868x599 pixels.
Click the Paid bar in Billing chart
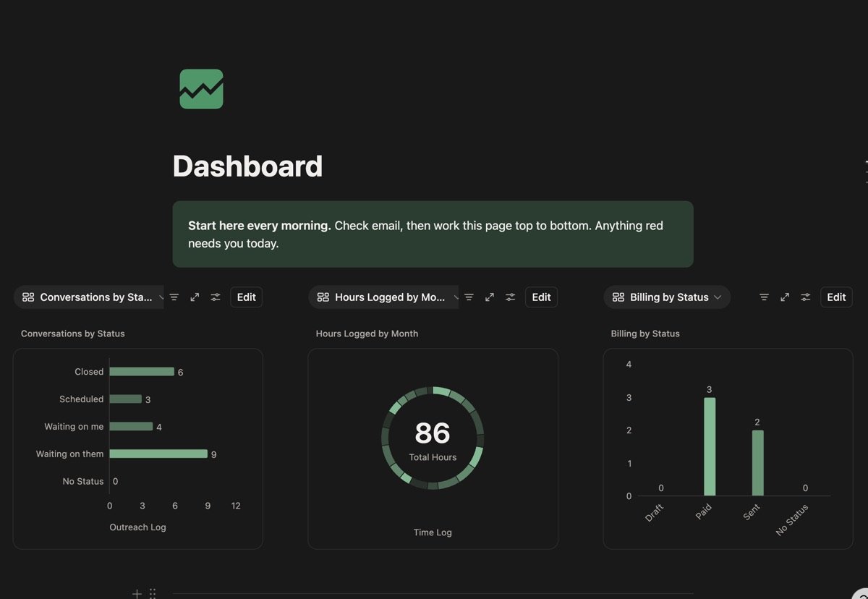(x=710, y=446)
